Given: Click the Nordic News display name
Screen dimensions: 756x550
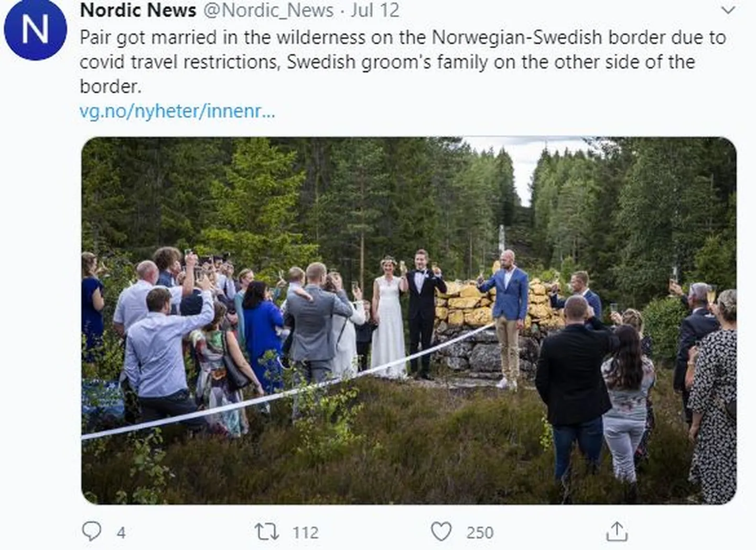Looking at the screenshot, I should pyautogui.click(x=138, y=10).
